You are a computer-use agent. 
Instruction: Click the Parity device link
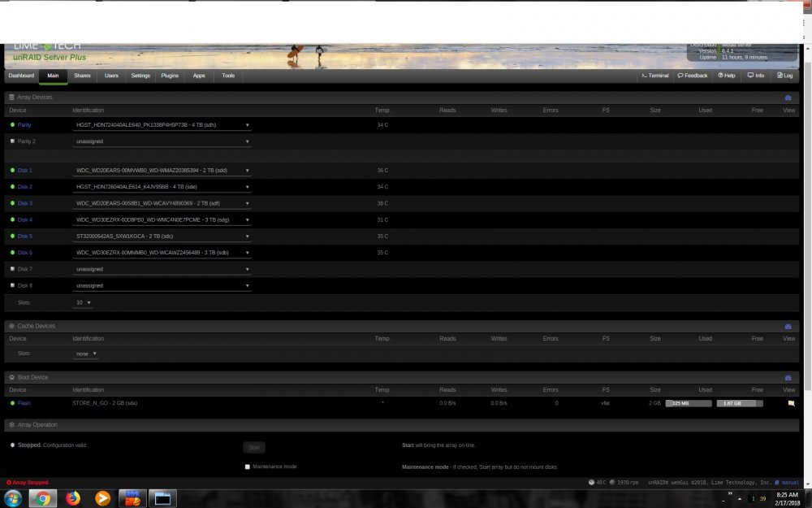[24, 125]
